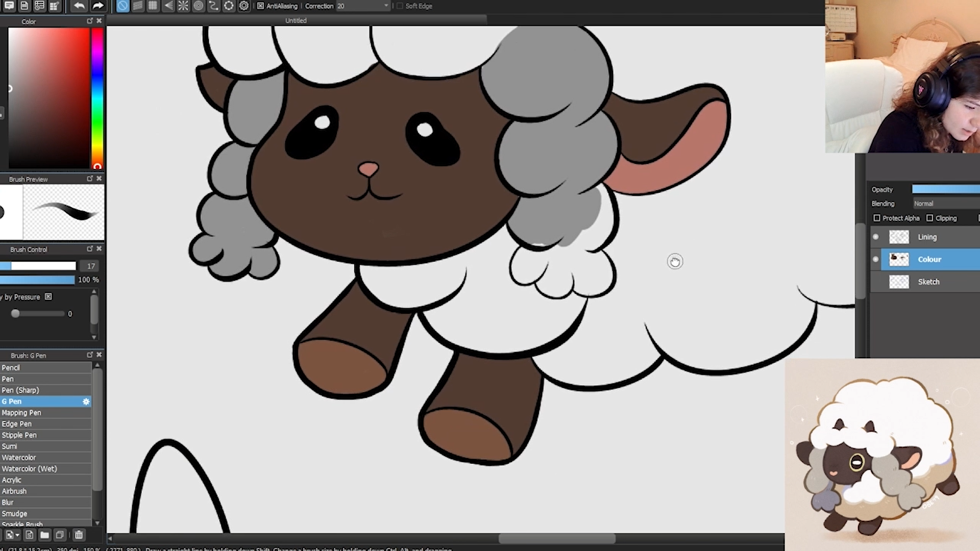The image size is (980, 551).
Task: Click the rainbow hue strip
Action: click(x=97, y=98)
